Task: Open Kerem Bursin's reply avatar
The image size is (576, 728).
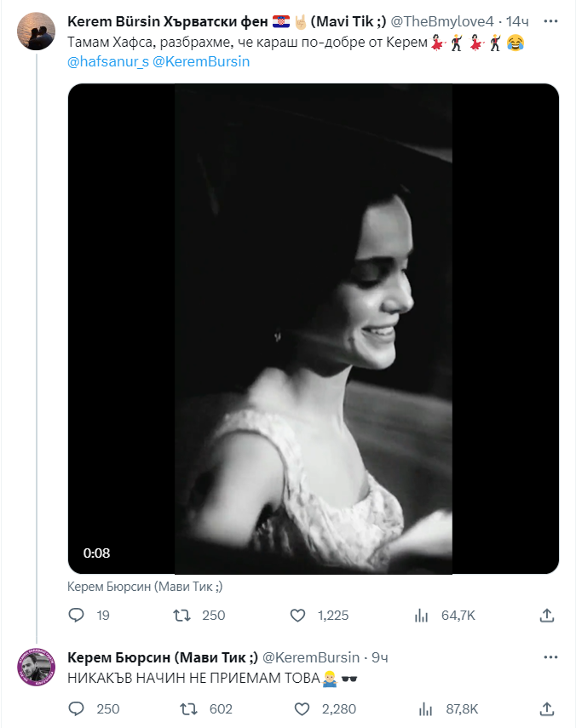Action: click(36, 666)
